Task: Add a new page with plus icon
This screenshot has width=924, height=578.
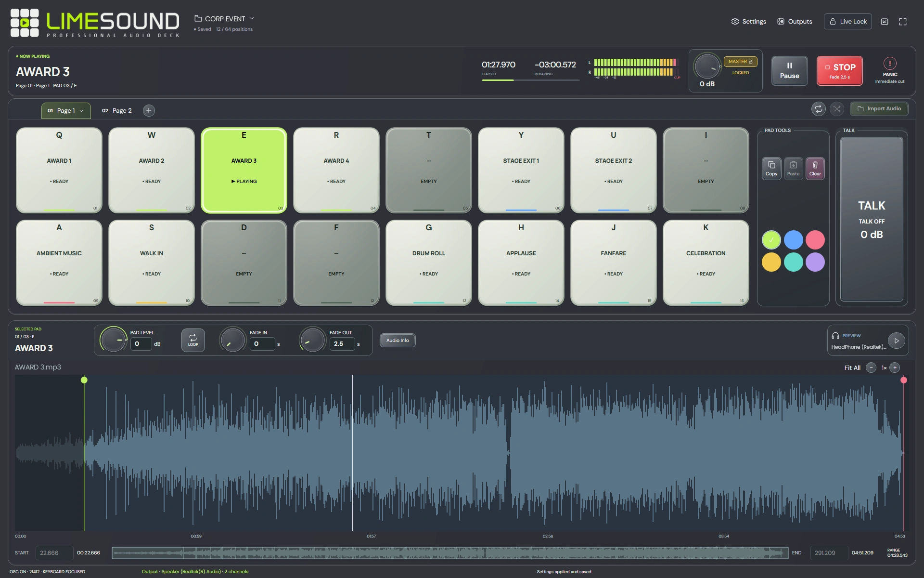Action: click(x=149, y=110)
